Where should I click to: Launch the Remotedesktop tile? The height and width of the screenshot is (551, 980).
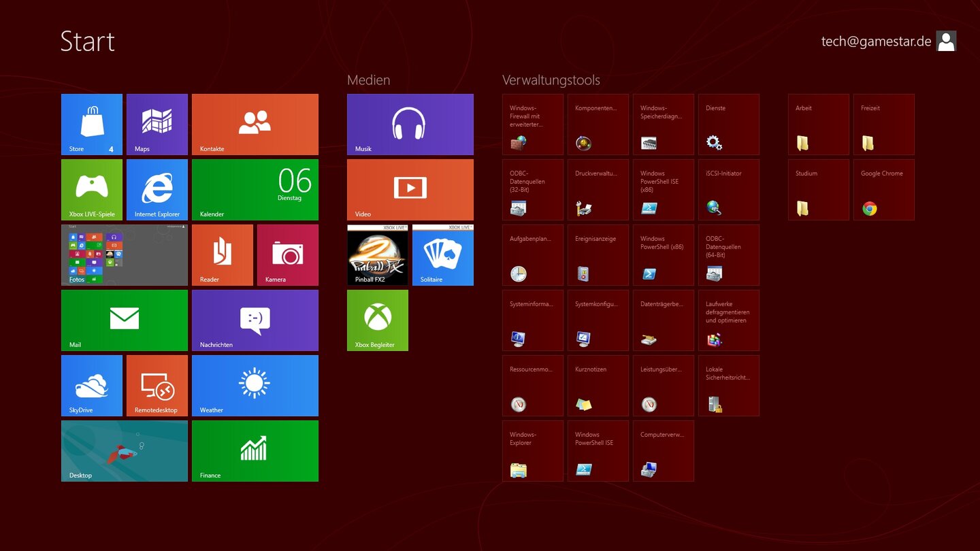click(157, 386)
